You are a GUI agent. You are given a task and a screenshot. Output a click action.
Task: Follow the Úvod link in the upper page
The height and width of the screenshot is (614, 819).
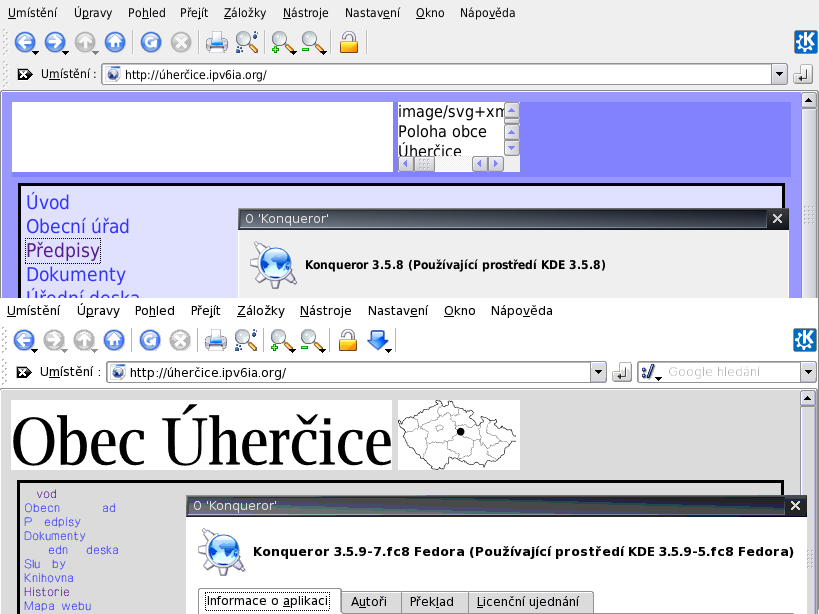point(48,203)
